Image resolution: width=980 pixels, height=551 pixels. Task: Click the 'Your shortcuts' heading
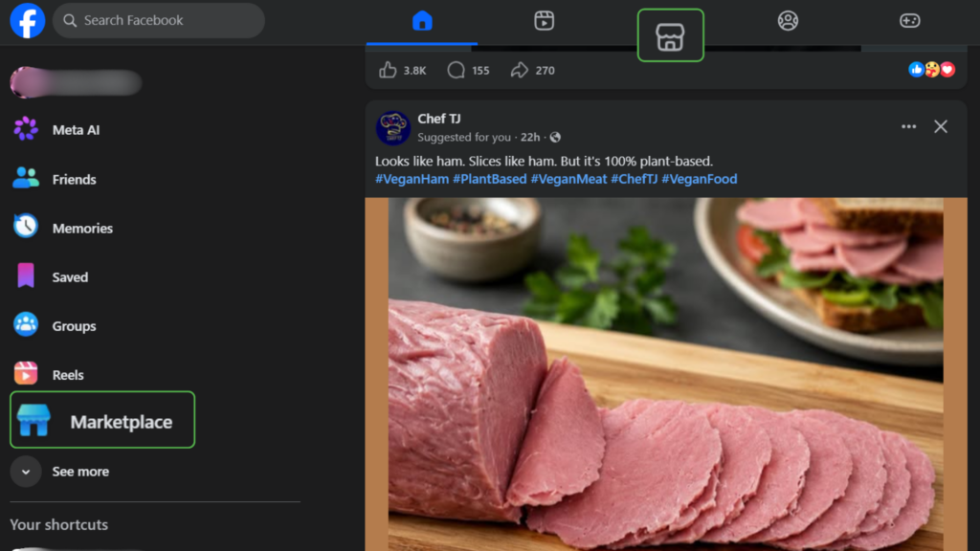coord(59,525)
